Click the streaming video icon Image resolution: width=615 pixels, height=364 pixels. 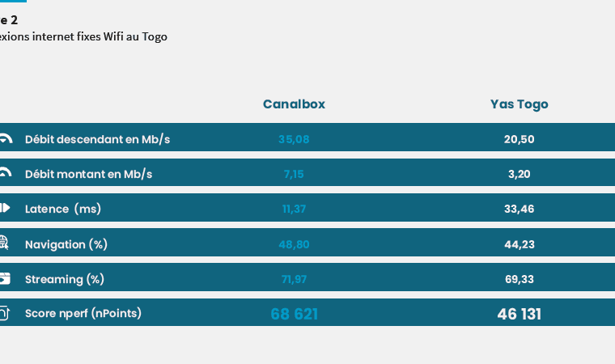[x=5, y=278]
